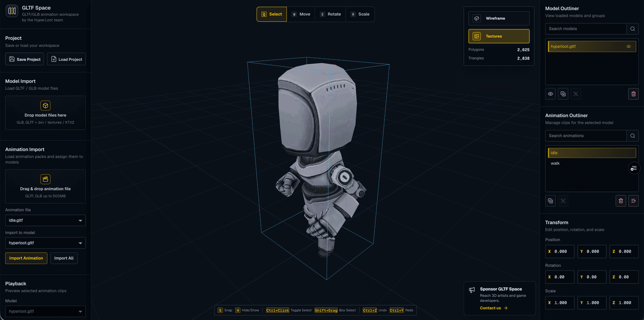The image size is (644, 320).
Task: Click the Rotation Y input field
Action: [592, 277]
